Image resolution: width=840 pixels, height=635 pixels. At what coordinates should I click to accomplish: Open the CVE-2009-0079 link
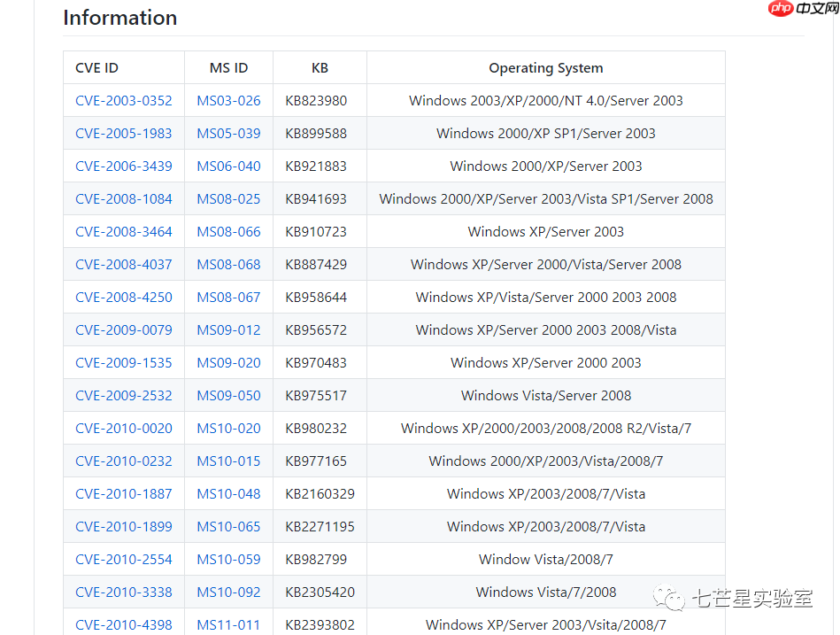pos(124,330)
